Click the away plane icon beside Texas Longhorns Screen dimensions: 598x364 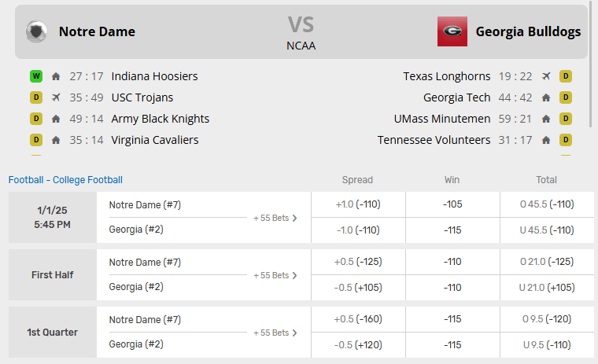(546, 76)
